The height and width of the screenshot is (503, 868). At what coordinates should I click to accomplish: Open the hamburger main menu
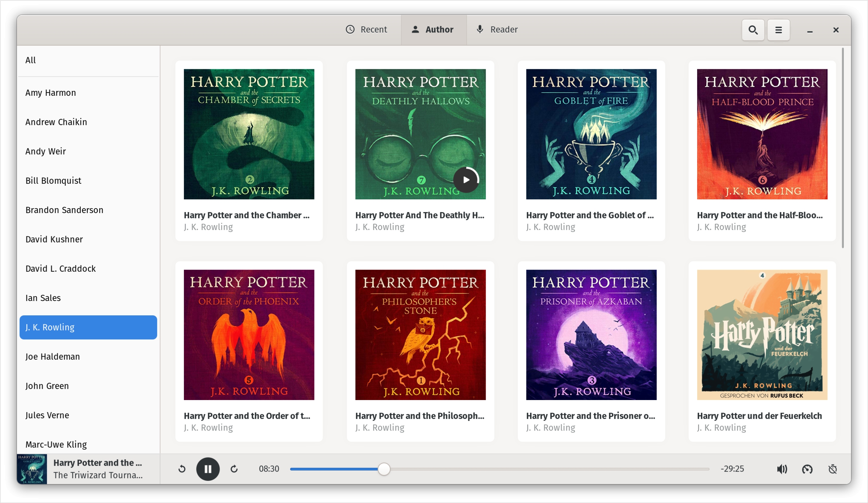click(778, 30)
